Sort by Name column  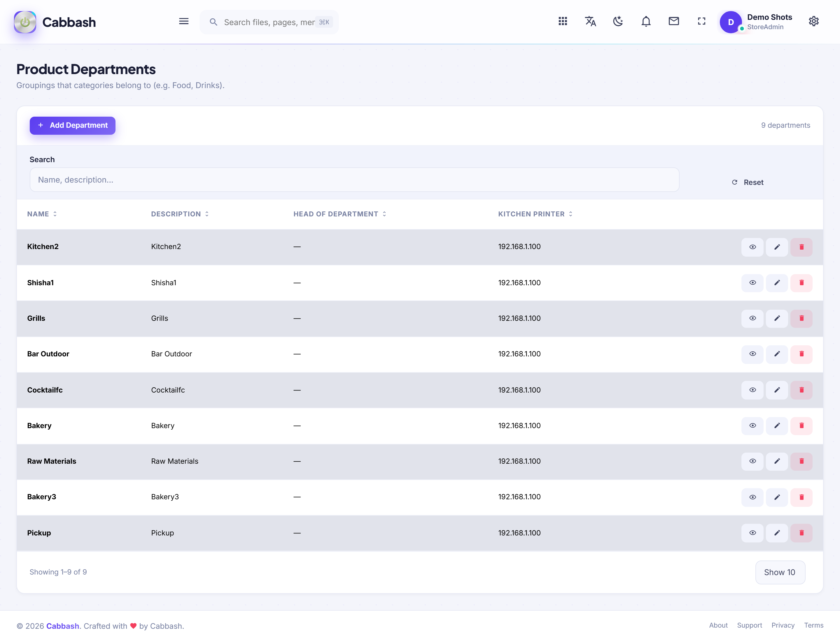click(x=42, y=214)
